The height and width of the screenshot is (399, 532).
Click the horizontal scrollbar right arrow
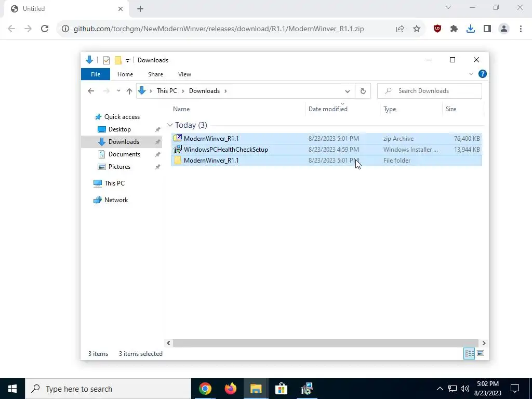[484, 343]
